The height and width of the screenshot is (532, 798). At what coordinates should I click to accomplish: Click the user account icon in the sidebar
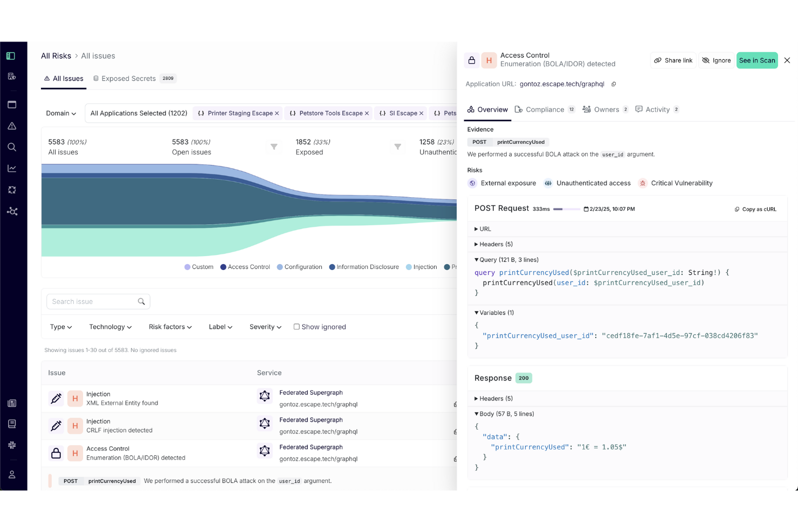tap(12, 474)
